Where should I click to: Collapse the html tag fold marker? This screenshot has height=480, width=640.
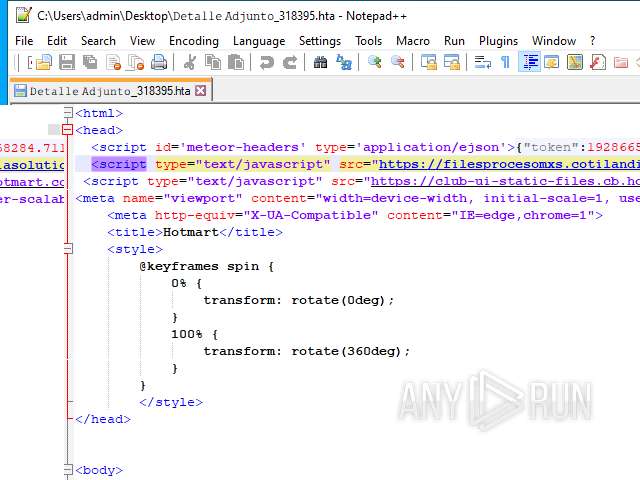pos(68,113)
